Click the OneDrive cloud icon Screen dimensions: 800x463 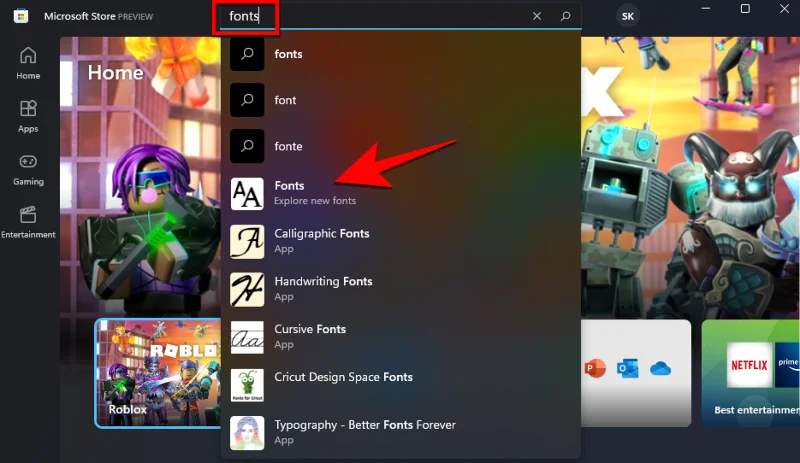(660, 368)
